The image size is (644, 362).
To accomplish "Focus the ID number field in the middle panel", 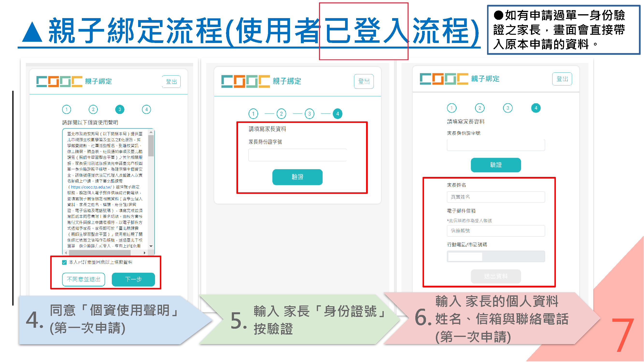I will (297, 155).
